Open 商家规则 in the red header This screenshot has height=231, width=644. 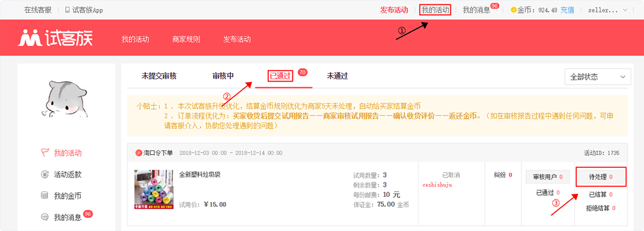click(x=186, y=39)
